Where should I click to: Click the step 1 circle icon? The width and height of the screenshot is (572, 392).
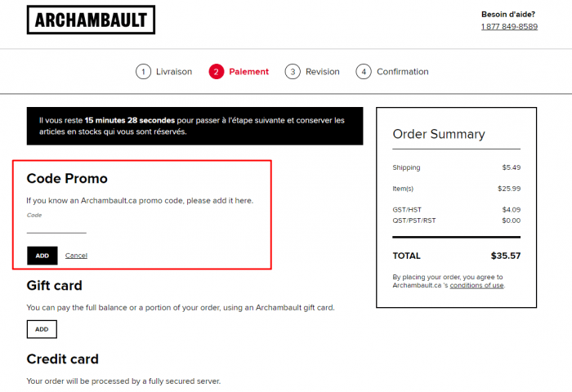point(144,72)
